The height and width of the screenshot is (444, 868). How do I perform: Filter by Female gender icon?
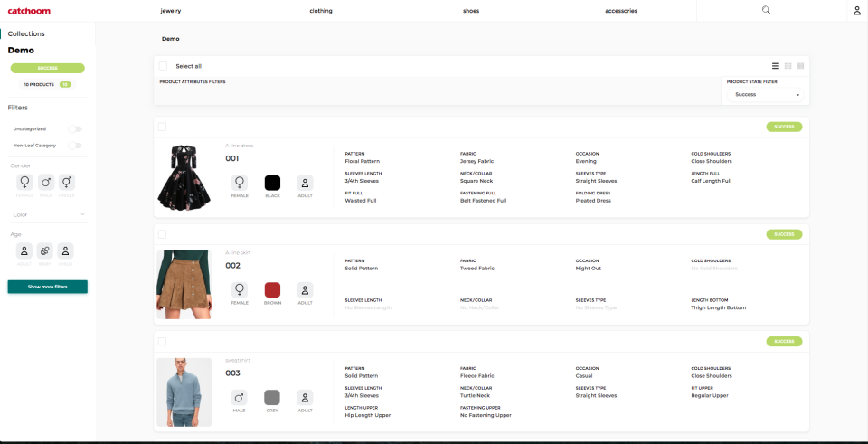coord(24,182)
